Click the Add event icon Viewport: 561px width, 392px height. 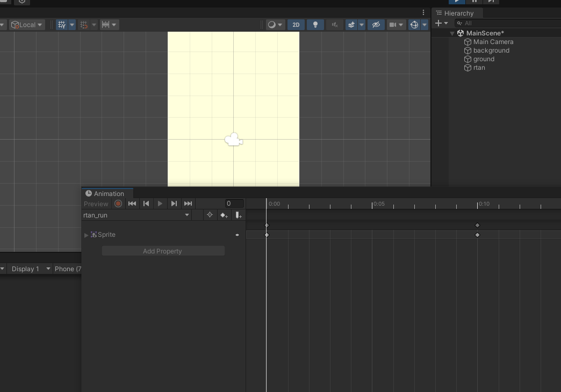[x=238, y=215]
